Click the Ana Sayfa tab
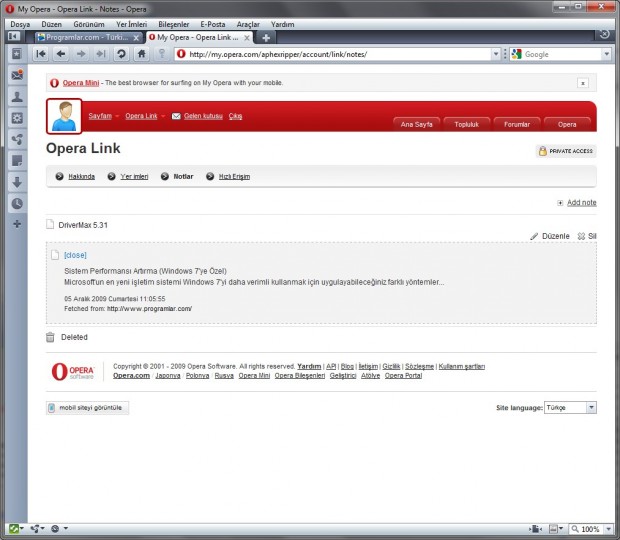The image size is (620, 540). [x=416, y=124]
